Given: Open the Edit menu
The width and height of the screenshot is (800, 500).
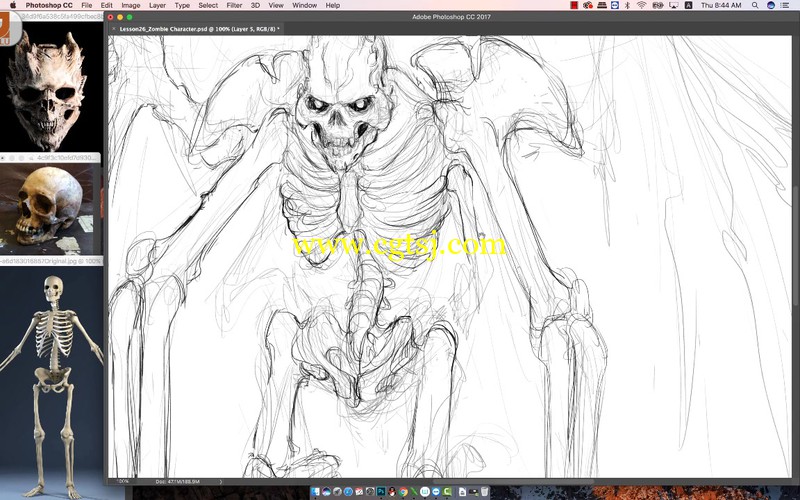Looking at the screenshot, I should click(107, 5).
